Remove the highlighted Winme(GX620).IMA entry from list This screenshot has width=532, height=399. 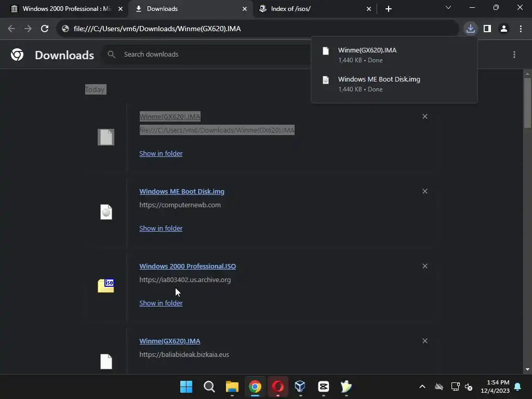[425, 116]
